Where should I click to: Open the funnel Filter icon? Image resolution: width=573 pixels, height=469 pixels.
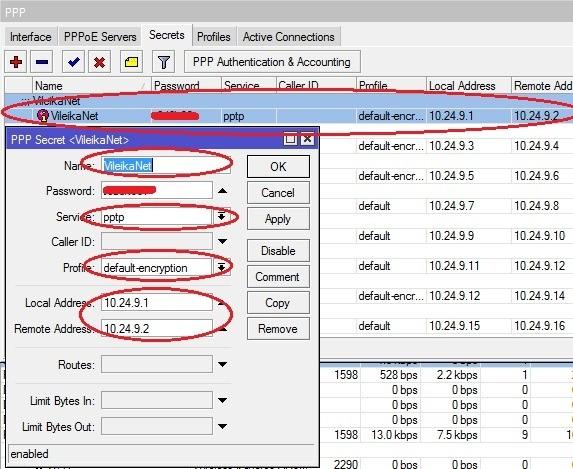(163, 62)
